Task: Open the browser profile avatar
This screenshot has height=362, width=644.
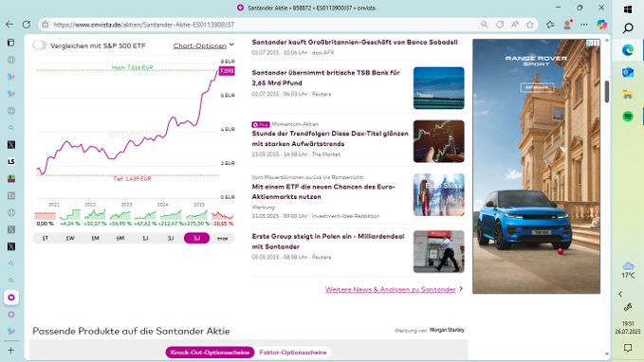Action: 567,25
